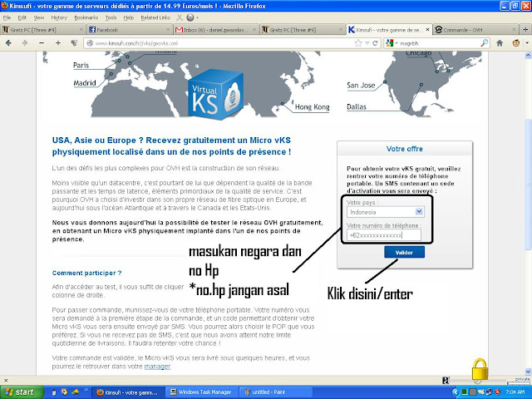The image size is (532, 399).
Task: Click the green square tray icon
Action: [465, 392]
